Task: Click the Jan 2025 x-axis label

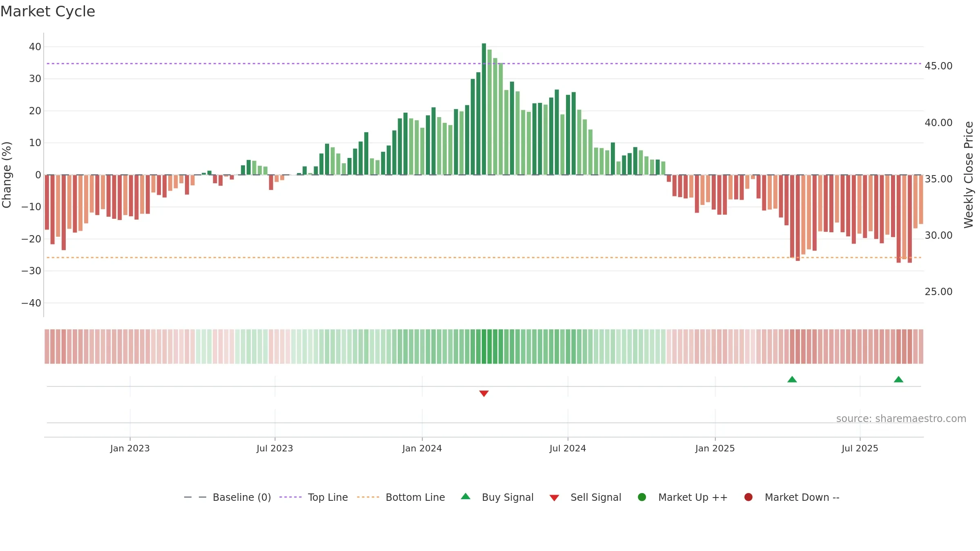Action: tap(715, 449)
